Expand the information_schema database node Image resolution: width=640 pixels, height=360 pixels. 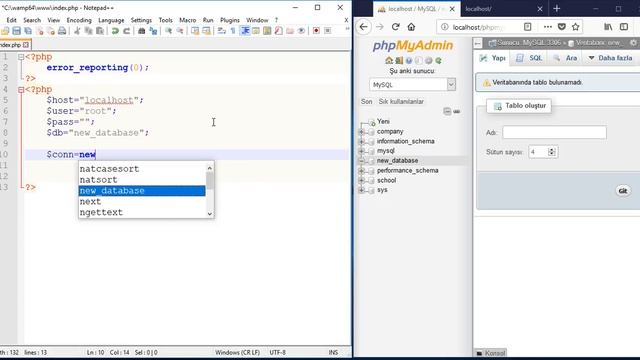point(361,141)
